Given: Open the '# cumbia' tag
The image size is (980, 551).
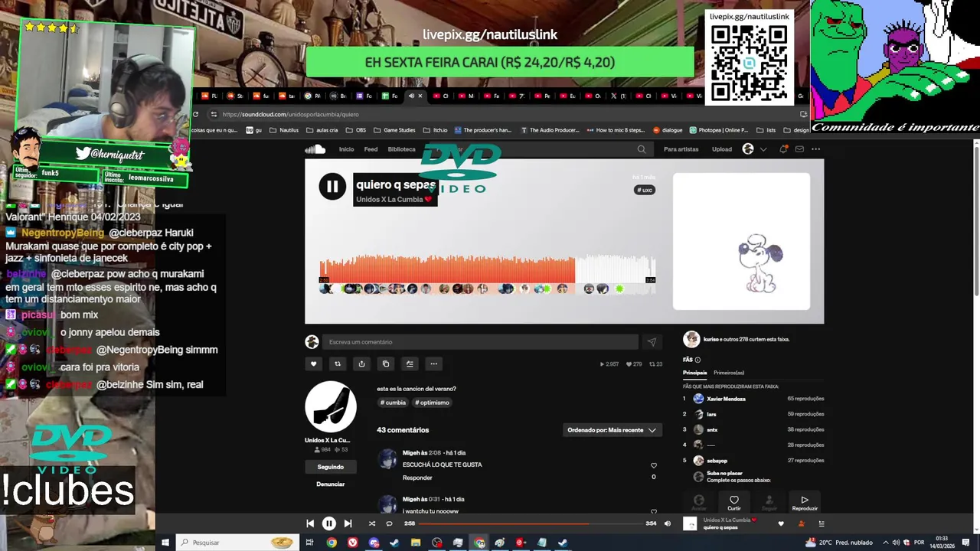Looking at the screenshot, I should click(x=394, y=403).
